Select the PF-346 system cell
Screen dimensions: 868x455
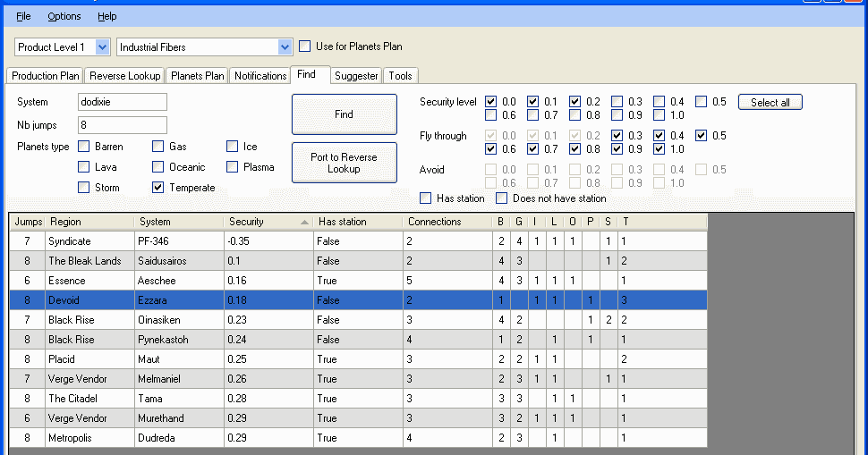point(179,241)
